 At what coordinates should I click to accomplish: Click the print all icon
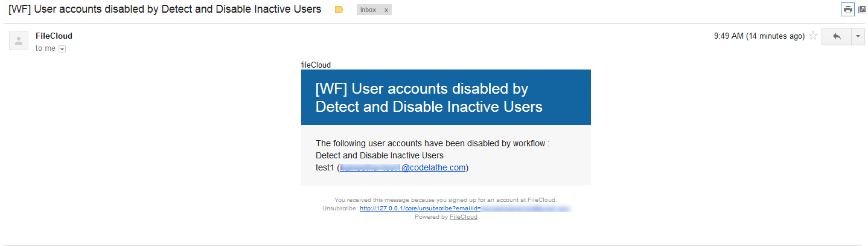tap(847, 10)
